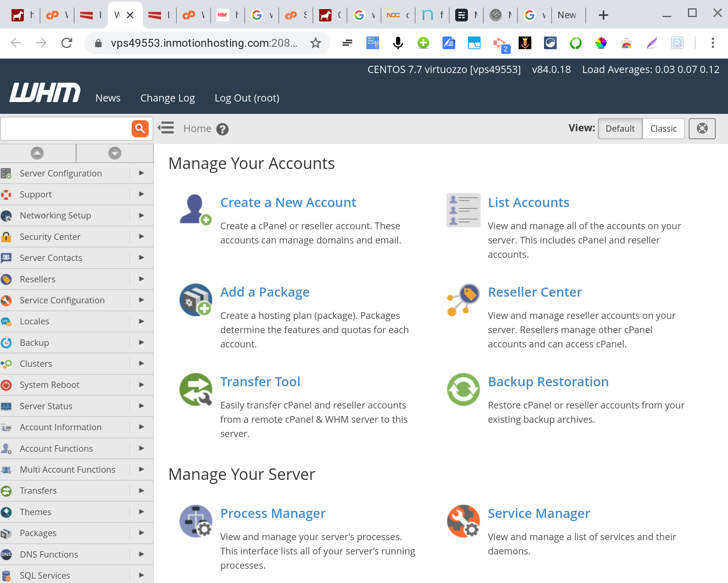Click the microphone extension icon
728x583 pixels.
[398, 43]
